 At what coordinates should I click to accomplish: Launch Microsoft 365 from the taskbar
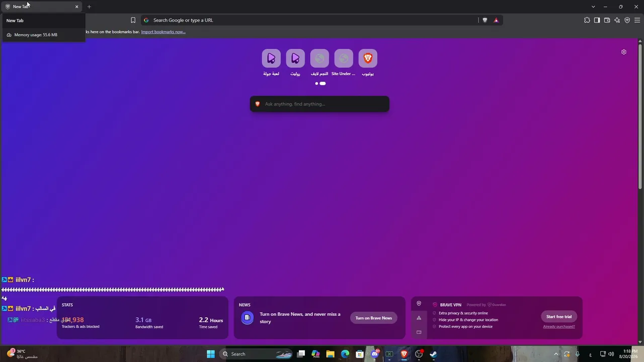click(315, 354)
